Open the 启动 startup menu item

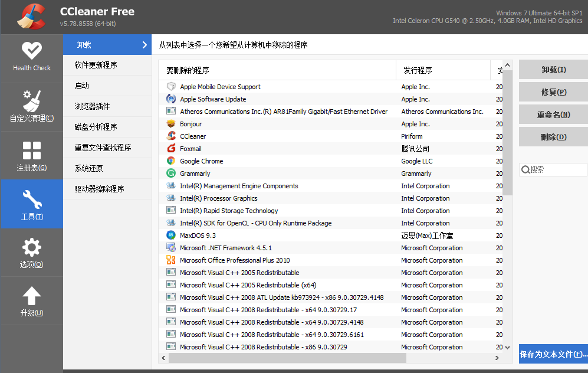click(82, 86)
